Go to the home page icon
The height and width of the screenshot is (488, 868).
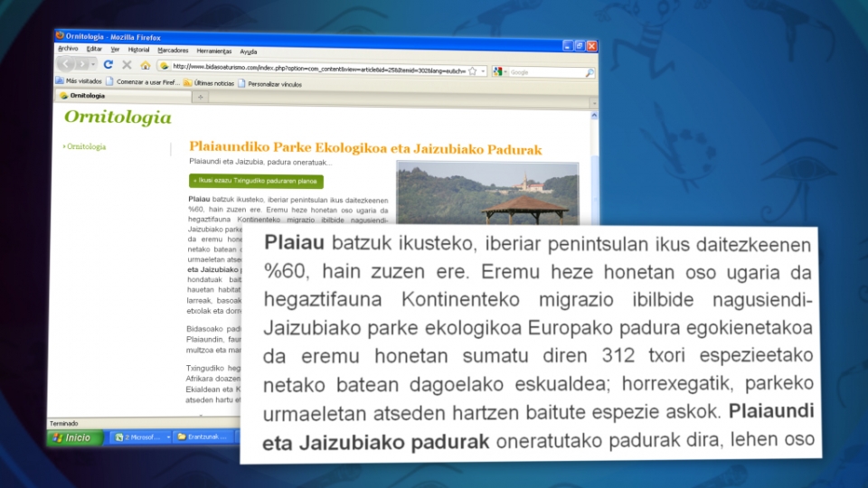pos(145,65)
